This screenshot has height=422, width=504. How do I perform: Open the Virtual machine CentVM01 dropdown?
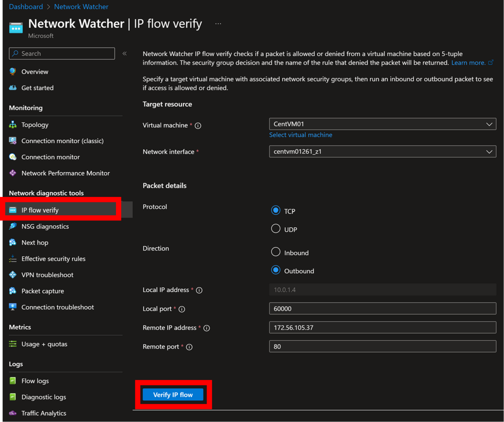tap(383, 125)
